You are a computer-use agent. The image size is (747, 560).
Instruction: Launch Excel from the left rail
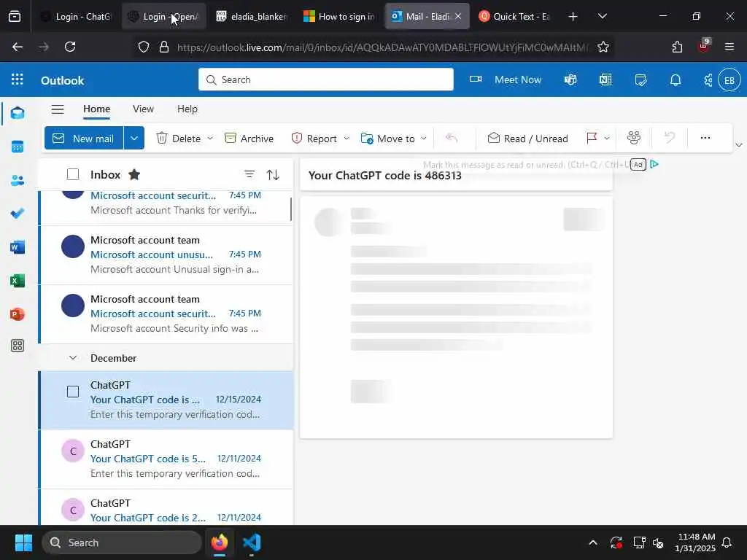18,281
